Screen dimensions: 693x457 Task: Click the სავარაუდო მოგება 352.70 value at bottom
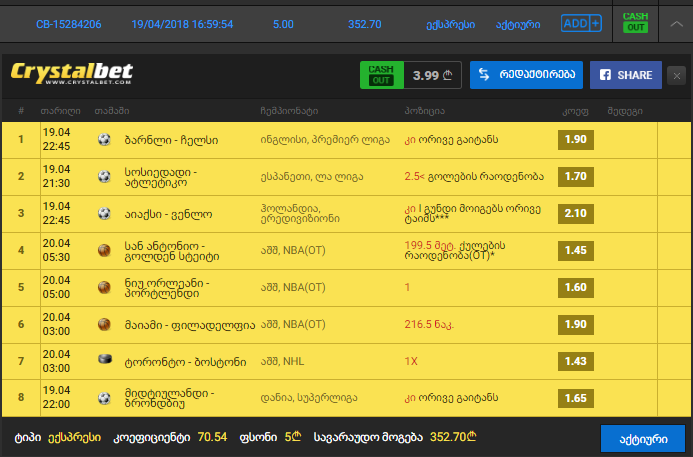(x=453, y=437)
